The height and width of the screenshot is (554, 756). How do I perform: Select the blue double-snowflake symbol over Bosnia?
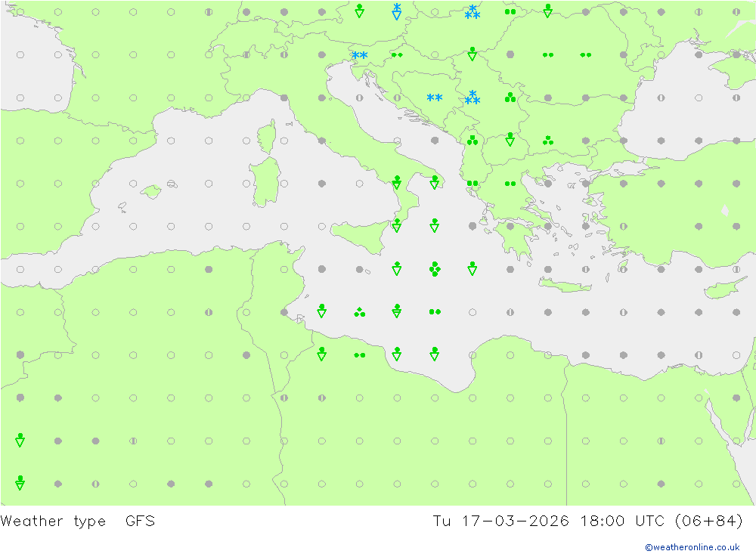435,98
